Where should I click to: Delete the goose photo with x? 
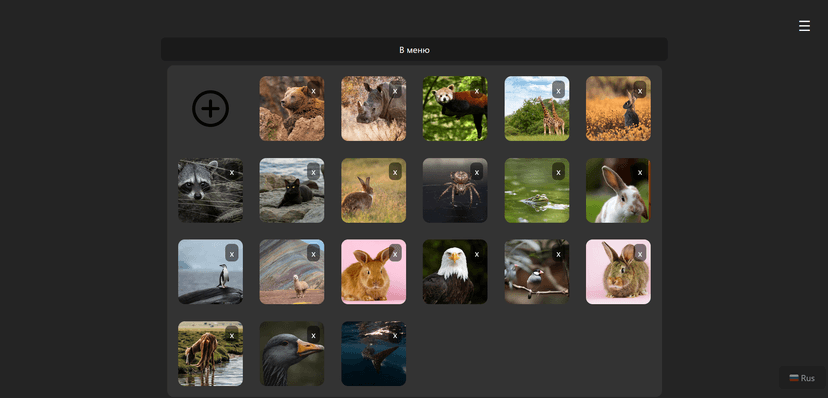pos(314,335)
